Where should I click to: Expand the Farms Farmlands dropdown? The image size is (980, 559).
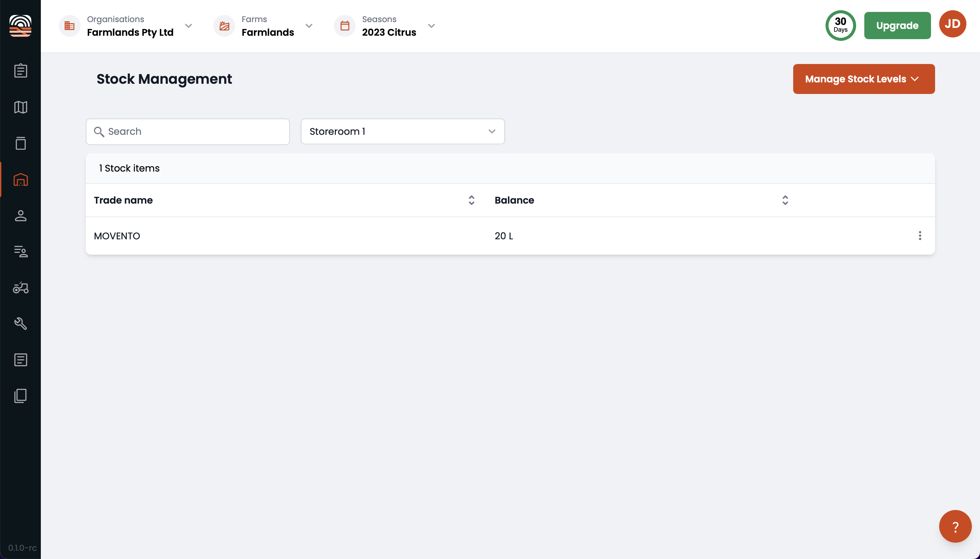pyautogui.click(x=309, y=26)
